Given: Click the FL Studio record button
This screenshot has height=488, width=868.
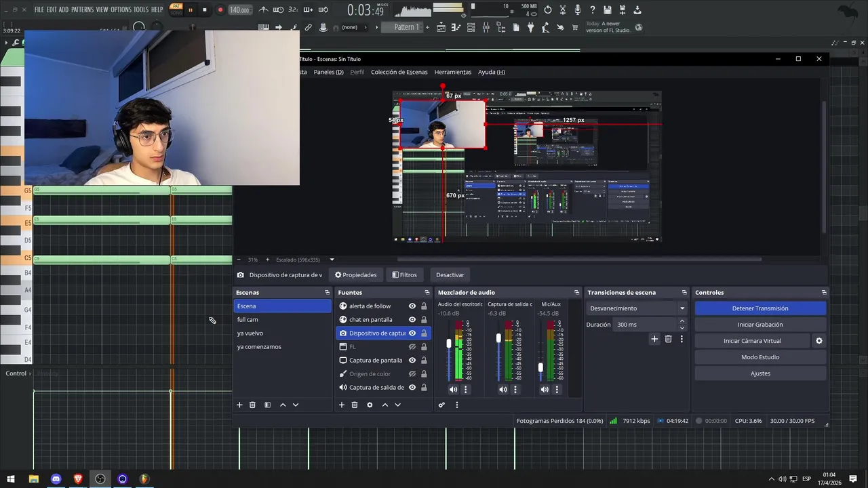Looking at the screenshot, I should pyautogui.click(x=220, y=9).
